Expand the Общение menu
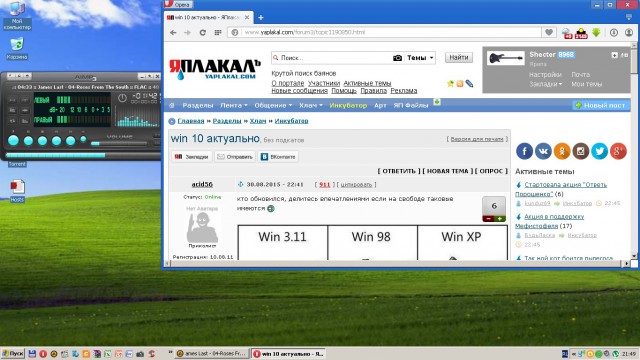The height and width of the screenshot is (360, 640). pos(273,105)
